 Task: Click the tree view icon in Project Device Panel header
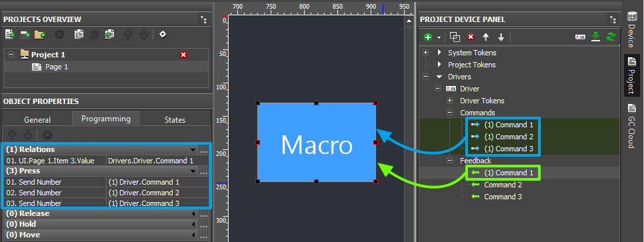point(613,19)
